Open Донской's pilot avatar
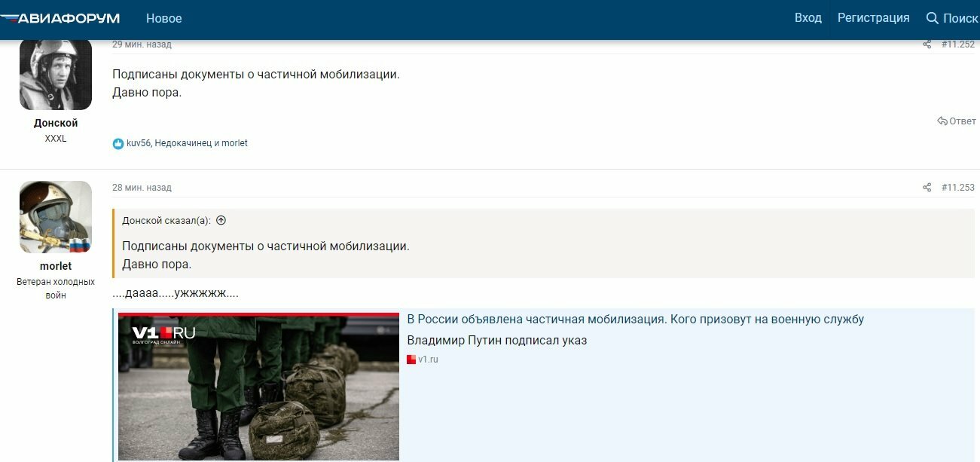This screenshot has width=980, height=462. [56, 74]
